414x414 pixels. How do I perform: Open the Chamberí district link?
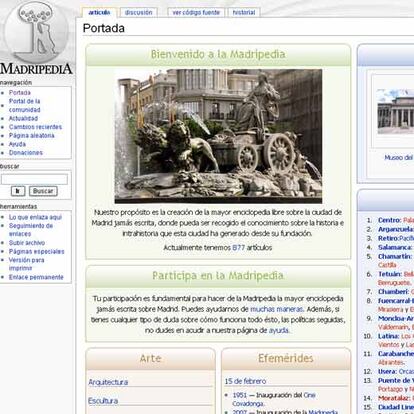(x=393, y=292)
